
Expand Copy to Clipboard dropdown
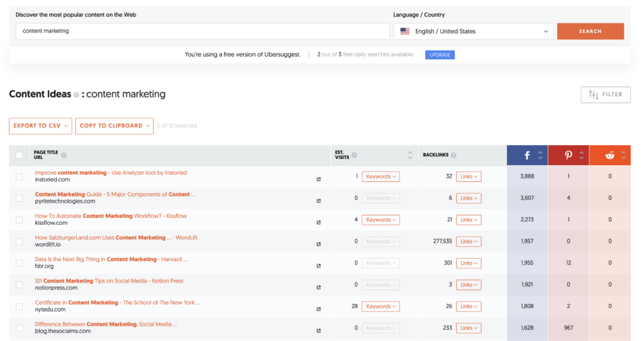114,126
